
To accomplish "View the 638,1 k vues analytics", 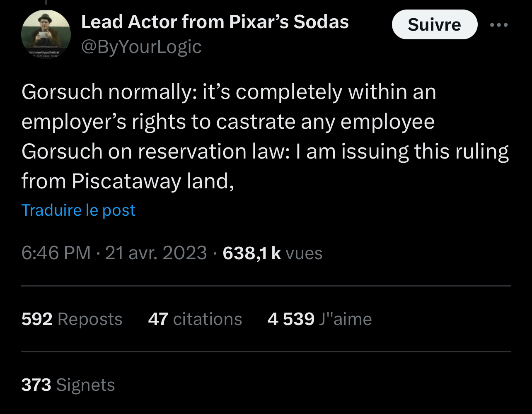I will coord(272,253).
